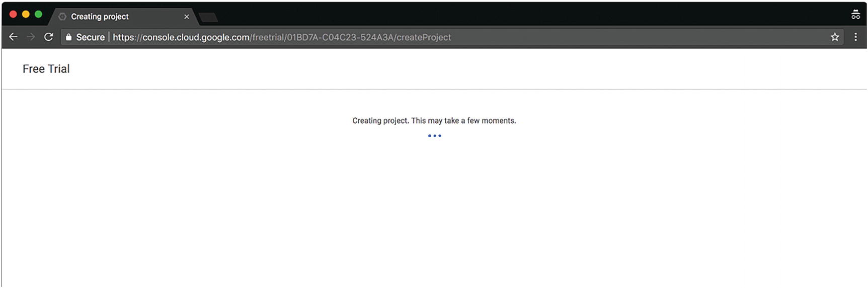Open the Chrome three-dot menu
This screenshot has width=868, height=288.
coord(855,37)
